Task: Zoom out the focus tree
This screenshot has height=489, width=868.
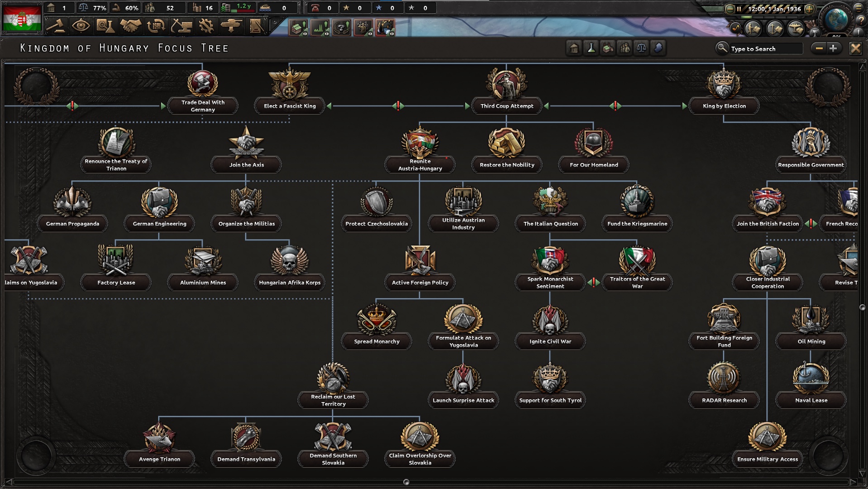Action: (819, 48)
